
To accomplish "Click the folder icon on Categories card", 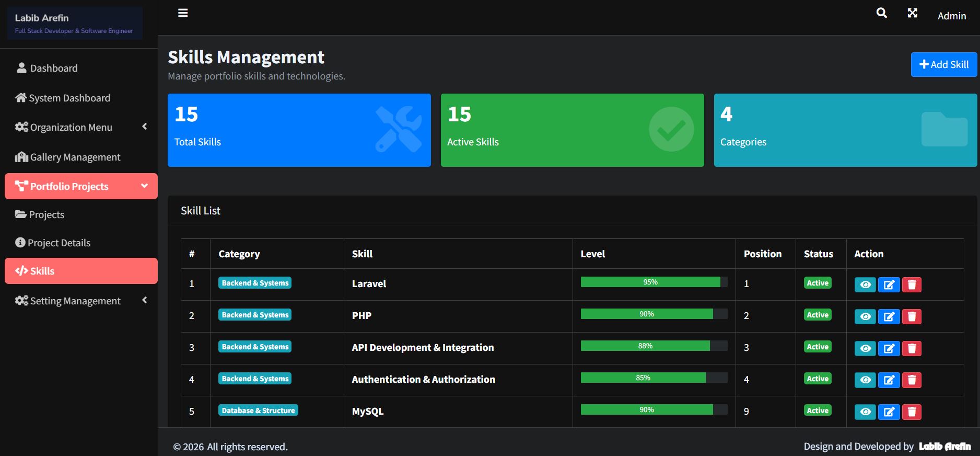I will [x=944, y=129].
